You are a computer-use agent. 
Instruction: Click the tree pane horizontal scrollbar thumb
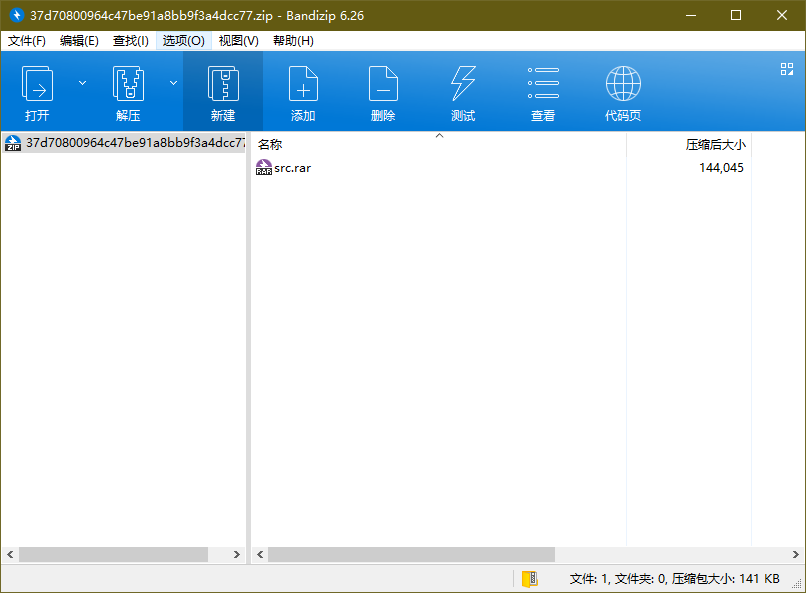[x=114, y=554]
